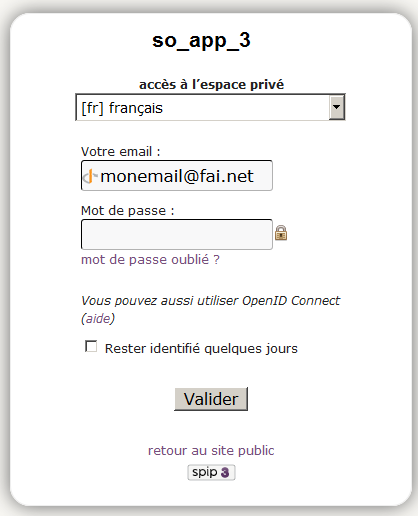Click the "accès à l'espace privé" heading
Screen dimensions: 418x516
(211, 84)
